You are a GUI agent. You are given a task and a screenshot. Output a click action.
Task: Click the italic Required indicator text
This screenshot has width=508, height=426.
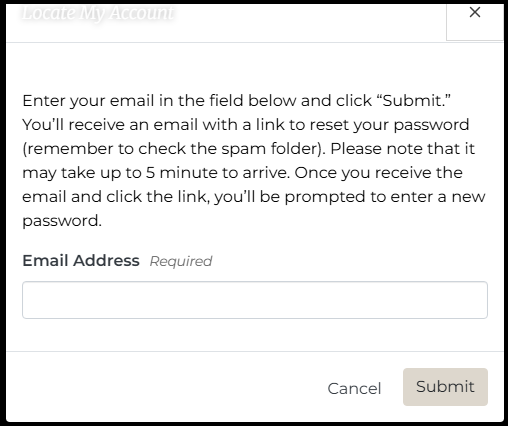[181, 262]
